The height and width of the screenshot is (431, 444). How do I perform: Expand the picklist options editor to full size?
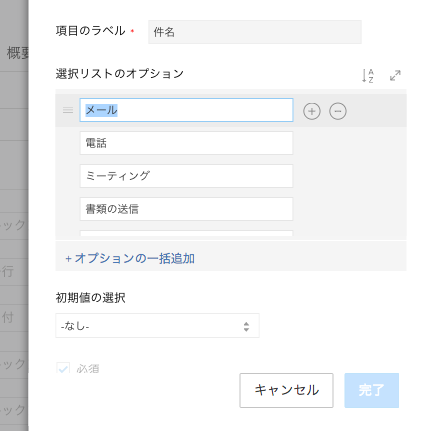point(395,76)
